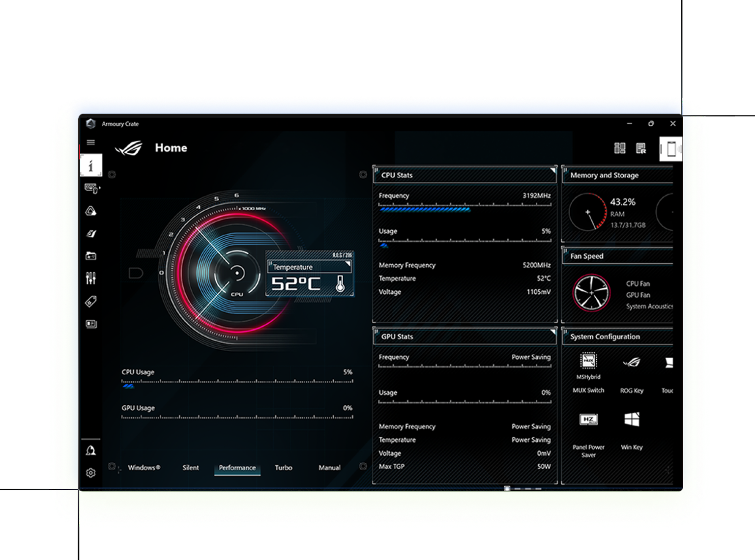The image size is (755, 560).
Task: Open the hamburger menu in the sidebar
Action: coord(91,142)
